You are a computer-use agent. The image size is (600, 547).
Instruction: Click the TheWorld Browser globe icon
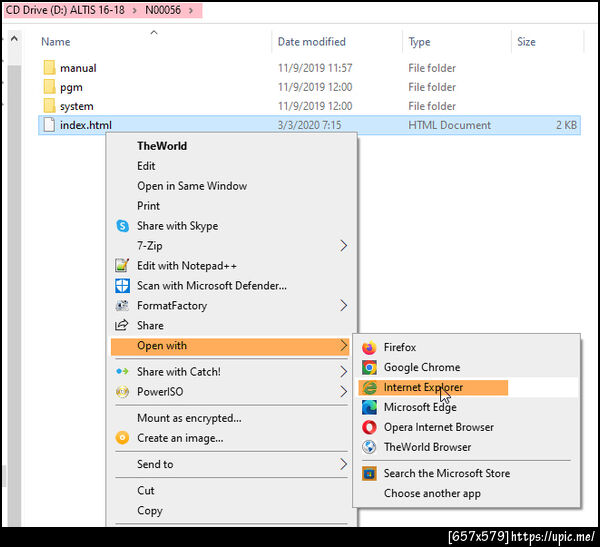pos(369,447)
